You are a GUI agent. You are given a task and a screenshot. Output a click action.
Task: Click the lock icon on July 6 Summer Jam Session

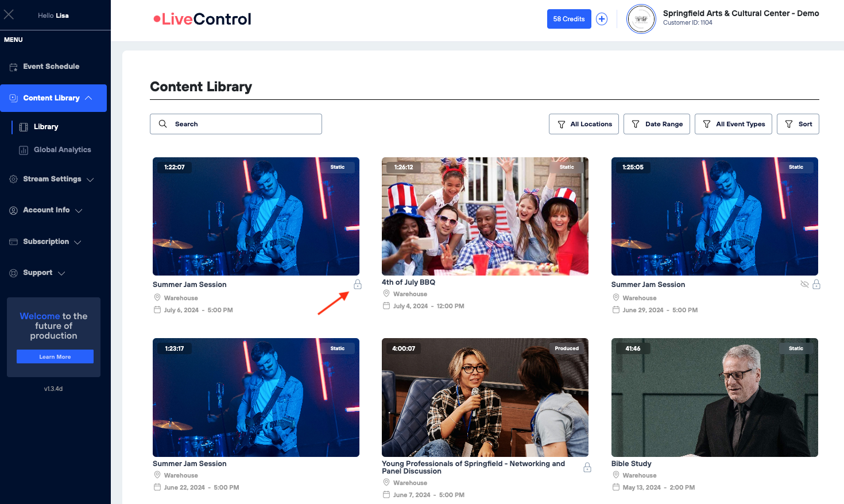tap(358, 285)
